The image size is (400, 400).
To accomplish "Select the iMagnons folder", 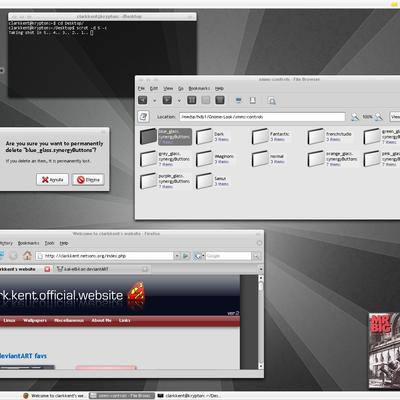I will [x=215, y=159].
